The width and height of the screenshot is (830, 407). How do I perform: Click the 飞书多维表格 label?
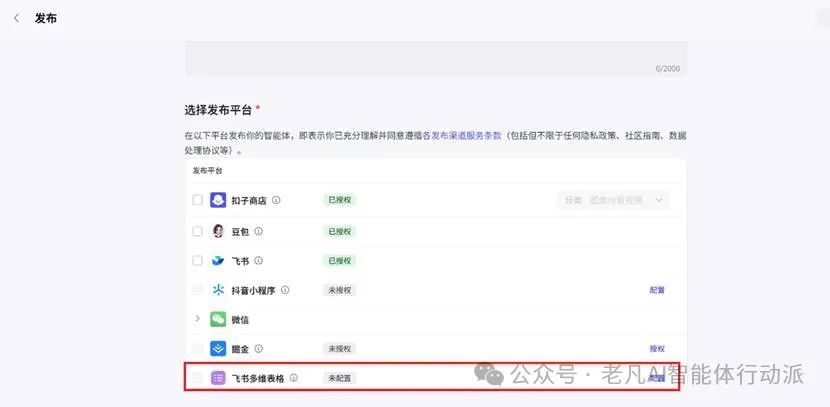[258, 378]
